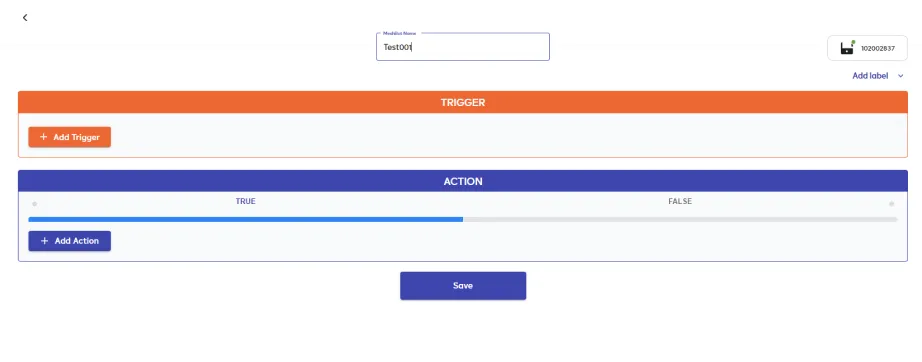922x362 pixels.
Task: Save the modlet with the Save button
Action: pos(463,286)
